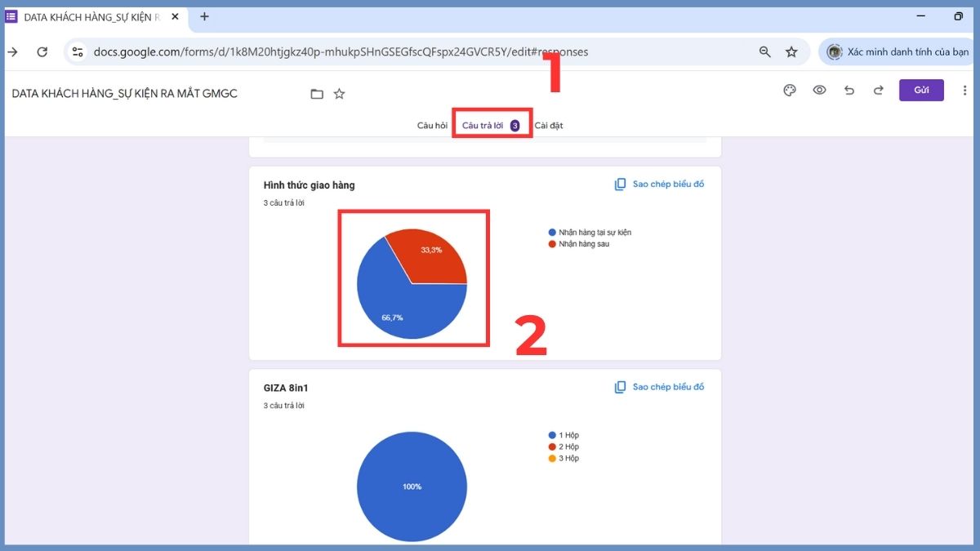Star the form next to its title
Screen dimensions: 980x551
[x=339, y=93]
